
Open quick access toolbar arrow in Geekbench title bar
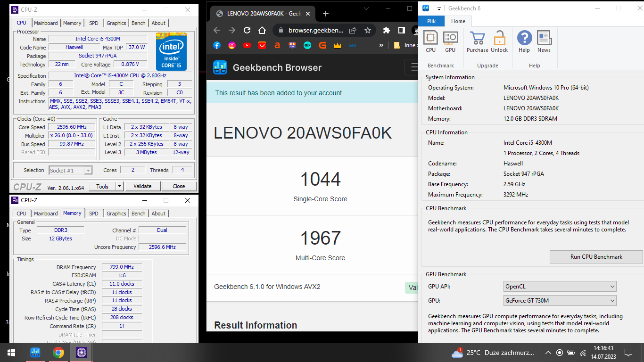pyautogui.click(x=439, y=8)
